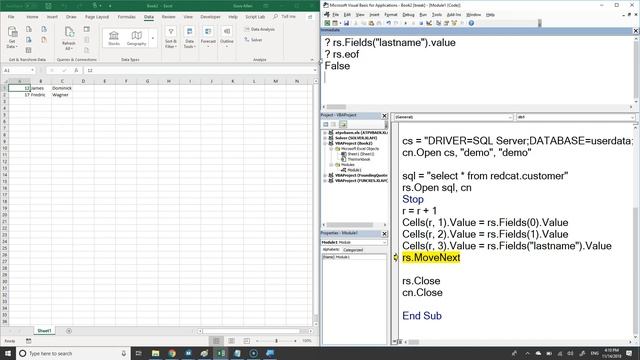Add a new sheet with plus icon
Screen dimensions: 640x360
pyautogui.click(x=69, y=331)
